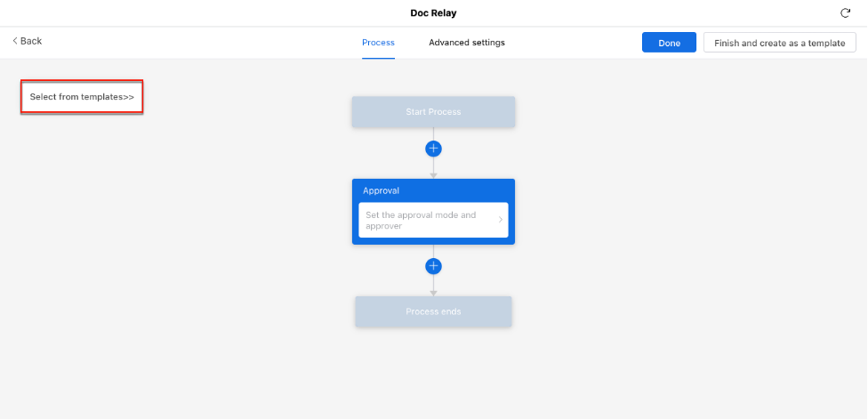Image resolution: width=868 pixels, height=420 pixels.
Task: Click the connector line below the Approval node
Action: [x=433, y=251]
